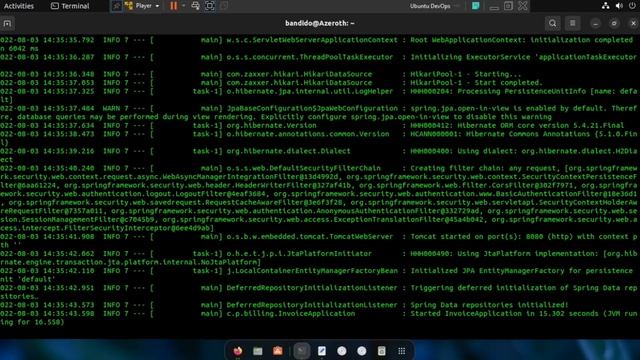Click the 'Started InvoiceApplication in 15.302 seconds' line
Viewport: 640px width, 360px height.
[504, 314]
